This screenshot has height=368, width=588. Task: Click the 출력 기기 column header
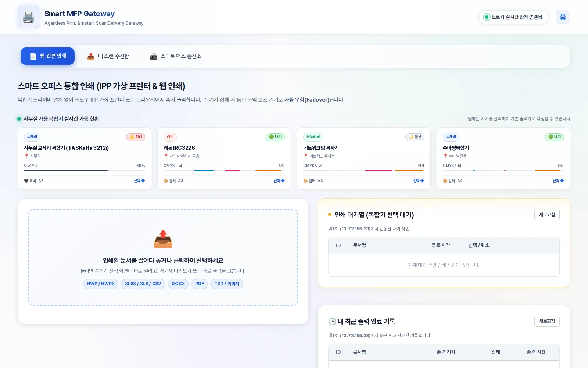click(x=446, y=352)
